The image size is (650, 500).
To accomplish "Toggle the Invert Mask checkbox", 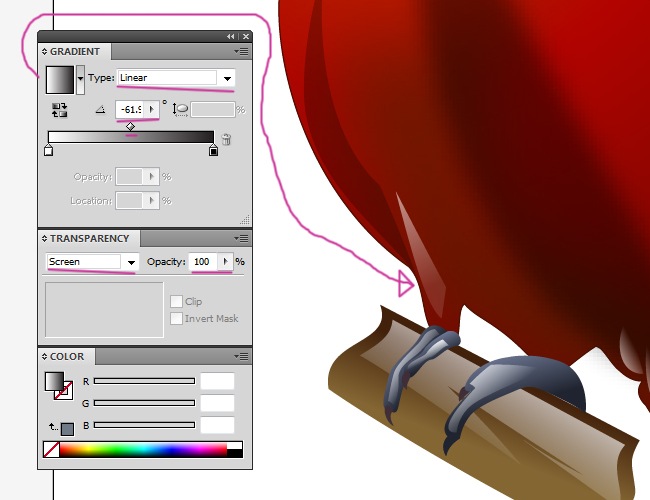I will tap(176, 318).
